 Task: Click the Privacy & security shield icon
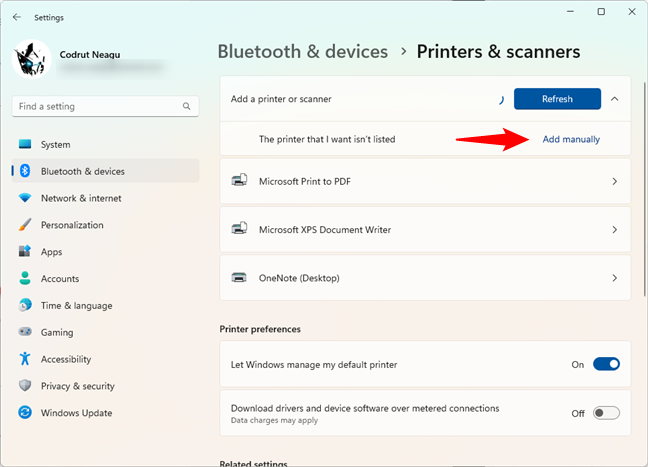click(x=25, y=385)
